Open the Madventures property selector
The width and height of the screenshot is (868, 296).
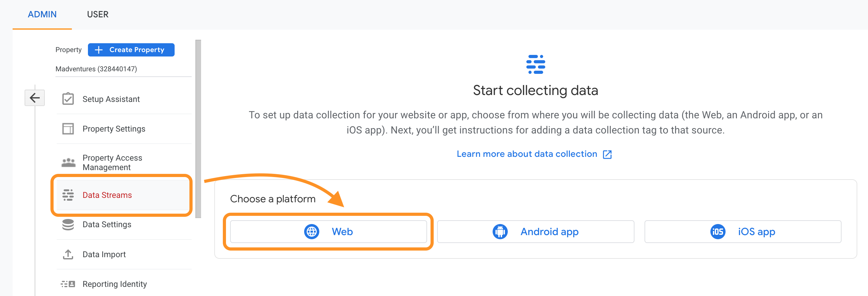pos(96,69)
